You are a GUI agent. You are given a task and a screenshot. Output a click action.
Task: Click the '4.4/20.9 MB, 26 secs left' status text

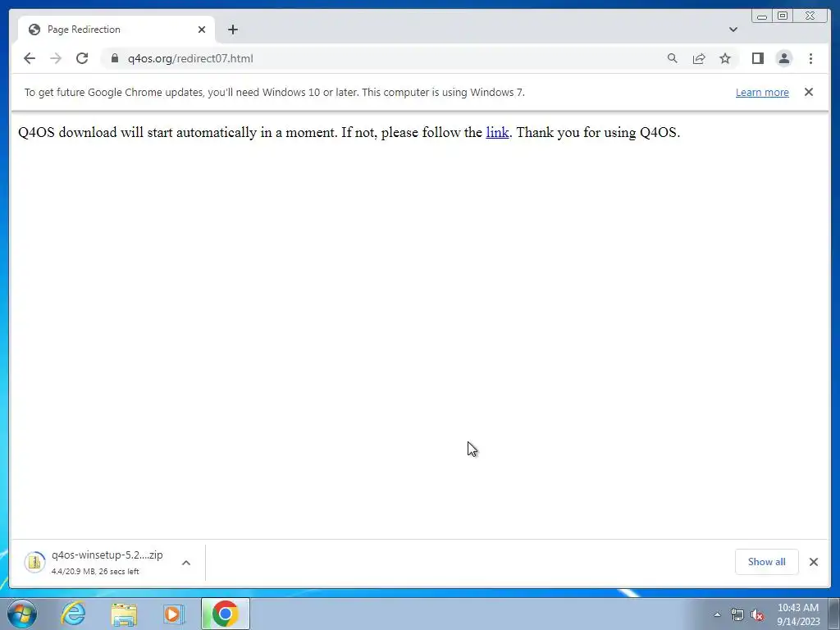95,572
